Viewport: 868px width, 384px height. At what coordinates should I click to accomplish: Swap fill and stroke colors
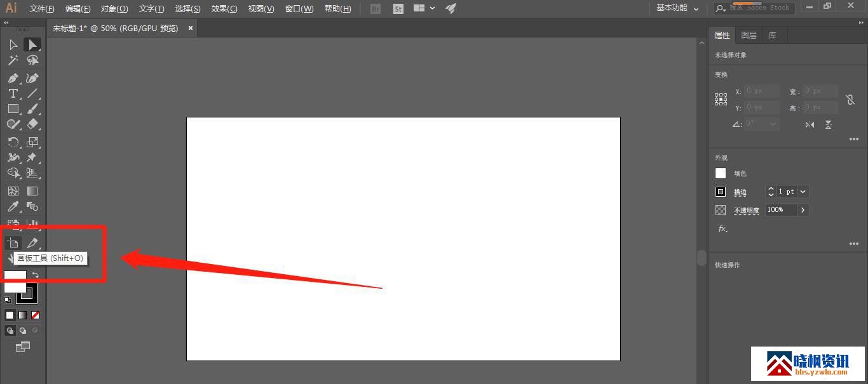[x=36, y=275]
